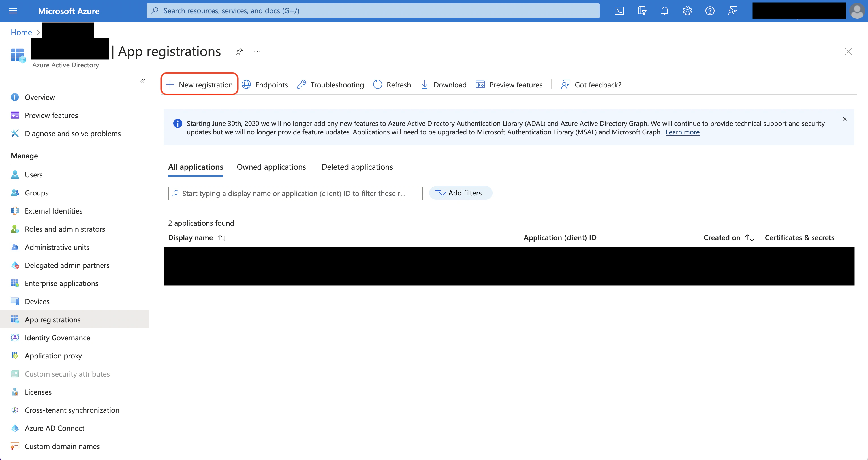Click Got feedback?

click(x=591, y=85)
